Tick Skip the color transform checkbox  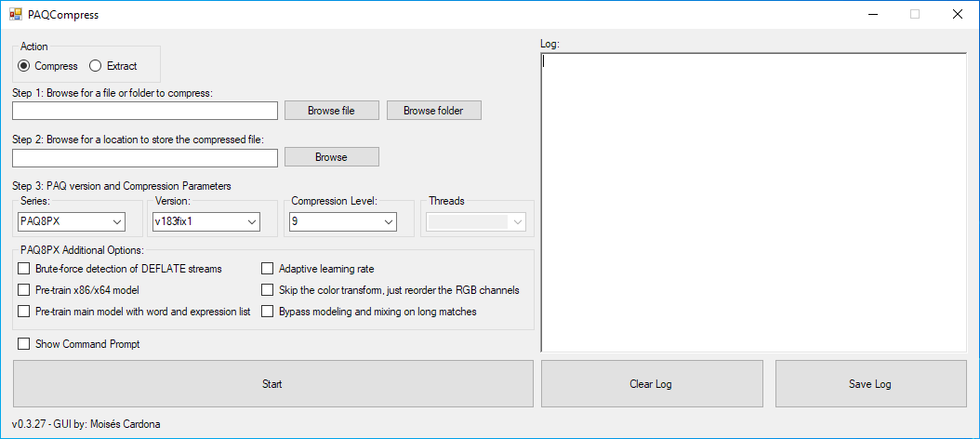click(268, 290)
